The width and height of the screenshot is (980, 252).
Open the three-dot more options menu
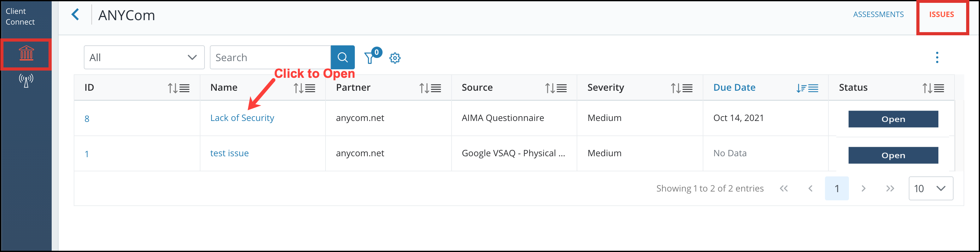(x=937, y=57)
